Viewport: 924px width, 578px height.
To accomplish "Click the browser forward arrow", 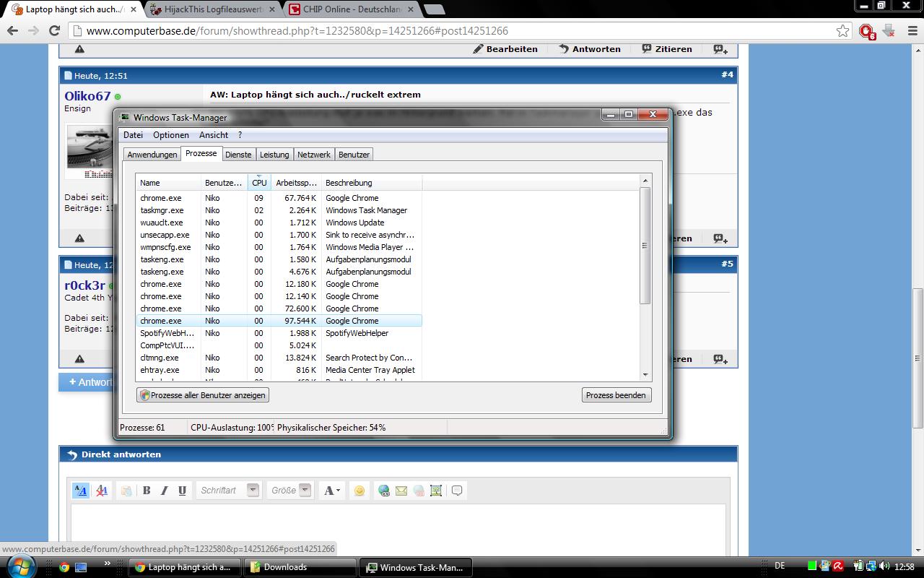I will point(33,31).
